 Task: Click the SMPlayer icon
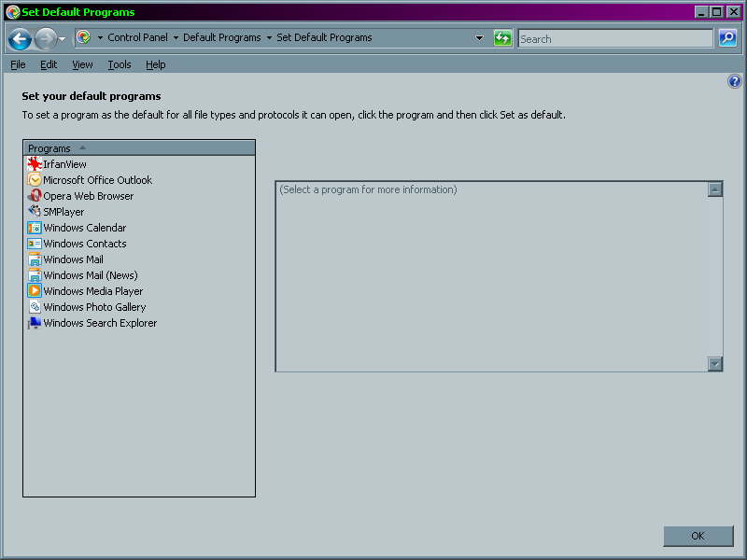tap(35, 212)
